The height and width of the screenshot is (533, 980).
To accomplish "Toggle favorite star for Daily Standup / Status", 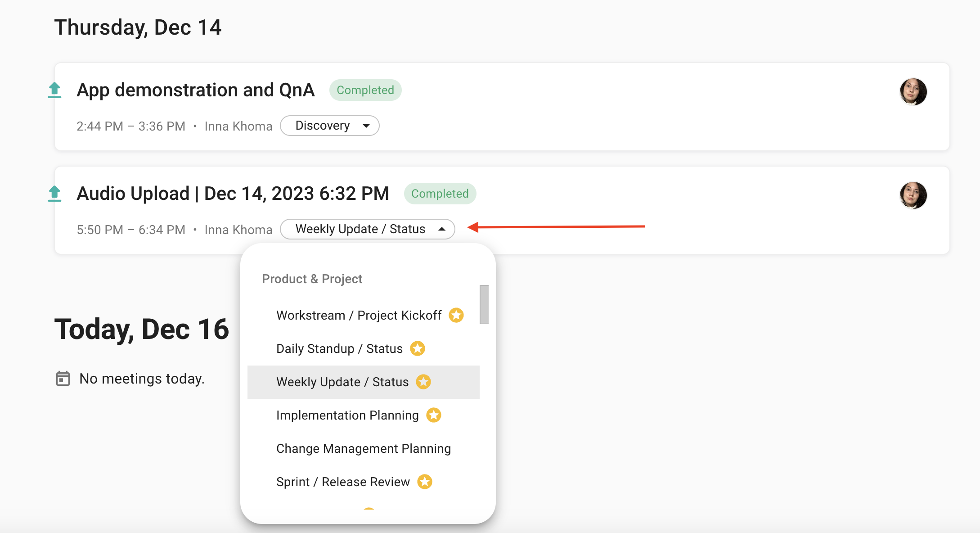I will 417,348.
